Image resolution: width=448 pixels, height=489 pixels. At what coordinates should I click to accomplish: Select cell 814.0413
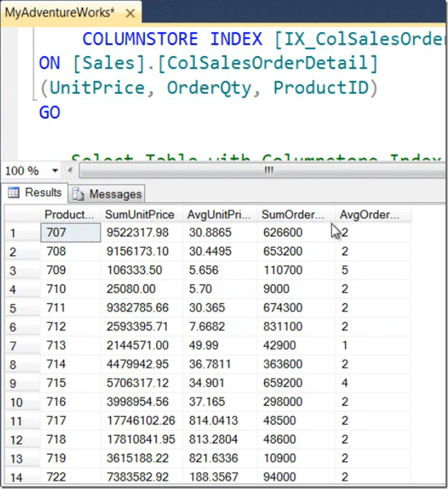220,420
